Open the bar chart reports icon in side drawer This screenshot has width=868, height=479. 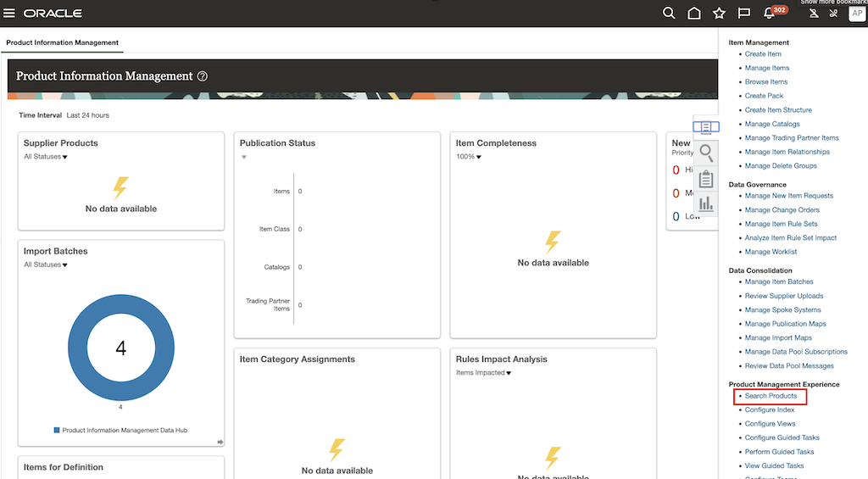coord(706,204)
